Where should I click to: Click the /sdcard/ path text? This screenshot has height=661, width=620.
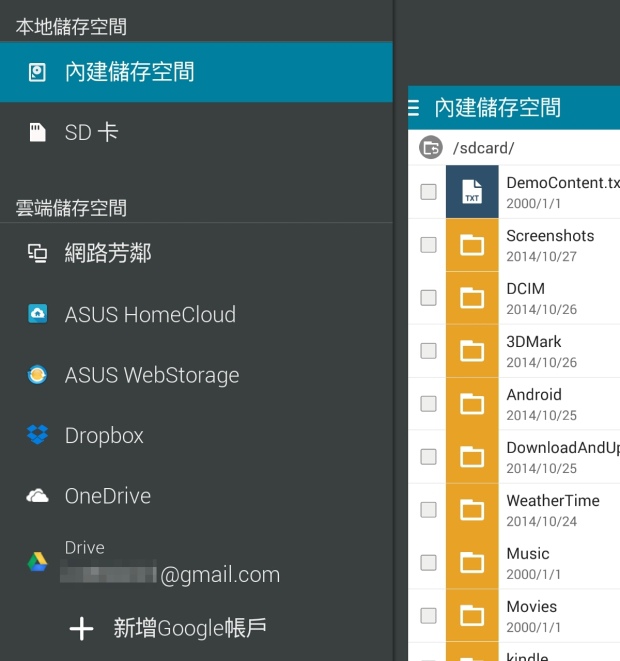483,148
